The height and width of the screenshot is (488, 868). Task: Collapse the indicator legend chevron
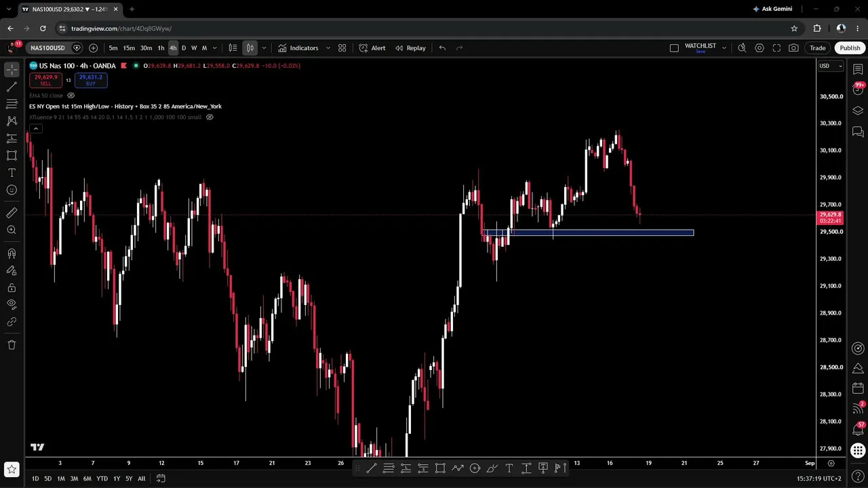pyautogui.click(x=35, y=128)
